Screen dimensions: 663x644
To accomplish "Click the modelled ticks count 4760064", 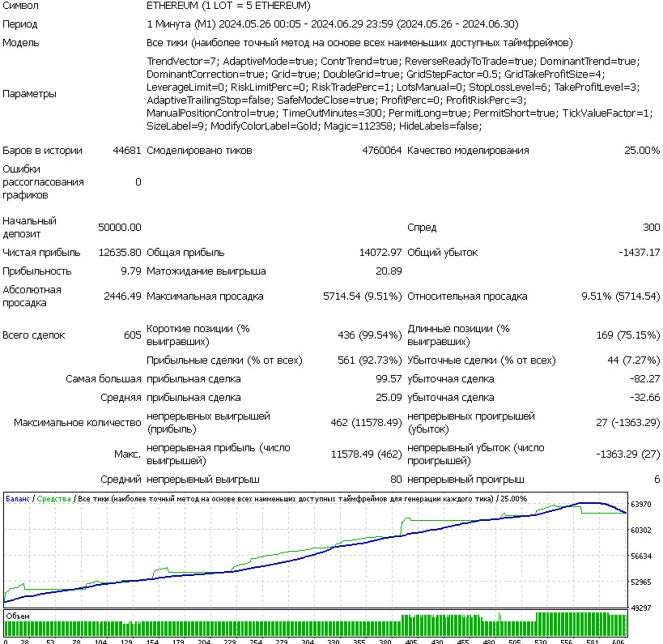I will [x=381, y=150].
